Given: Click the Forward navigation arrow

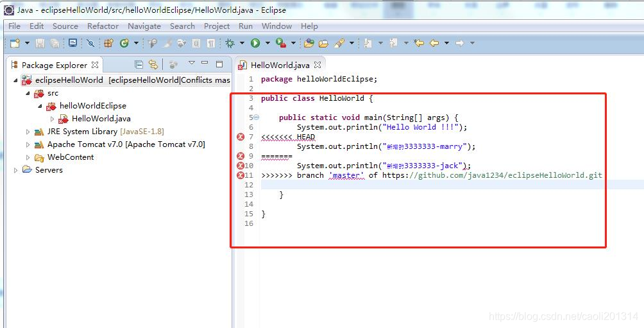Looking at the screenshot, I should coord(460,43).
